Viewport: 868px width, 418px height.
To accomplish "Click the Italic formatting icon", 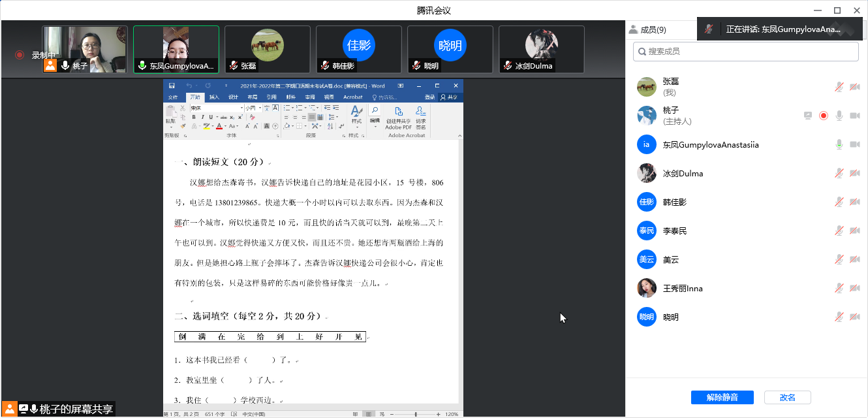I will pos(202,117).
